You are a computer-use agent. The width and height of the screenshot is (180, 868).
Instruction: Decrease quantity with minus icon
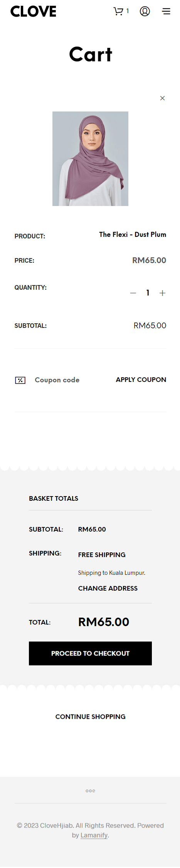click(133, 293)
